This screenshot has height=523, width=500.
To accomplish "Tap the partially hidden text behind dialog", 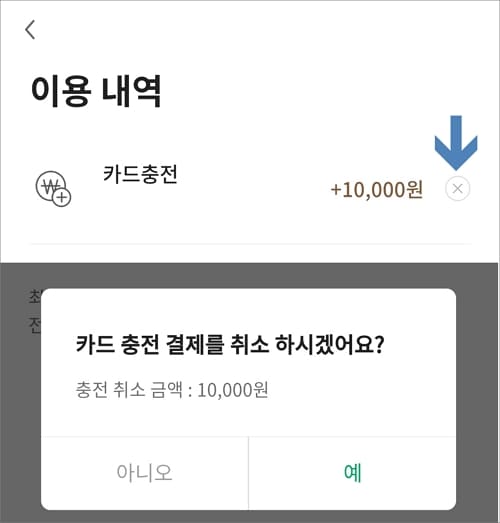I will pyautogui.click(x=34, y=311).
